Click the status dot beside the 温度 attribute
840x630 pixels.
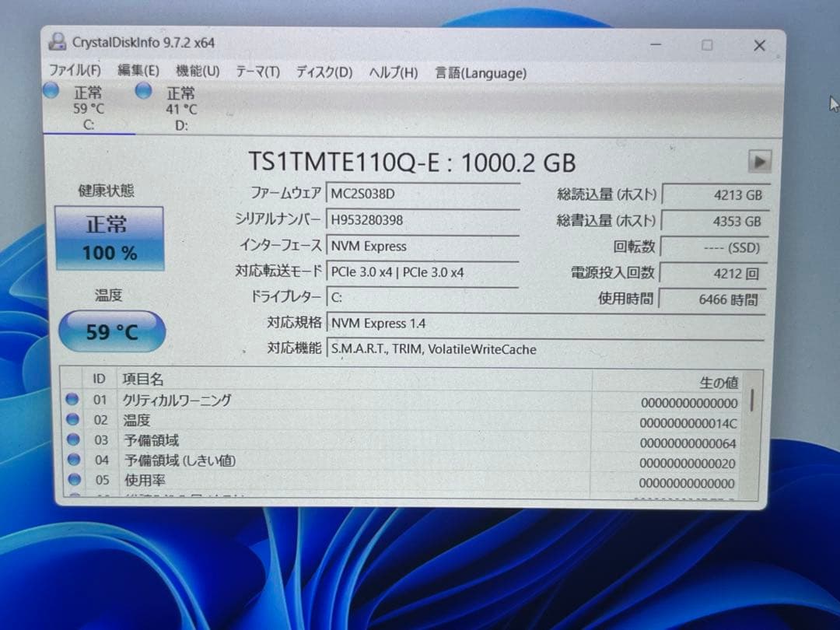pyautogui.click(x=72, y=420)
